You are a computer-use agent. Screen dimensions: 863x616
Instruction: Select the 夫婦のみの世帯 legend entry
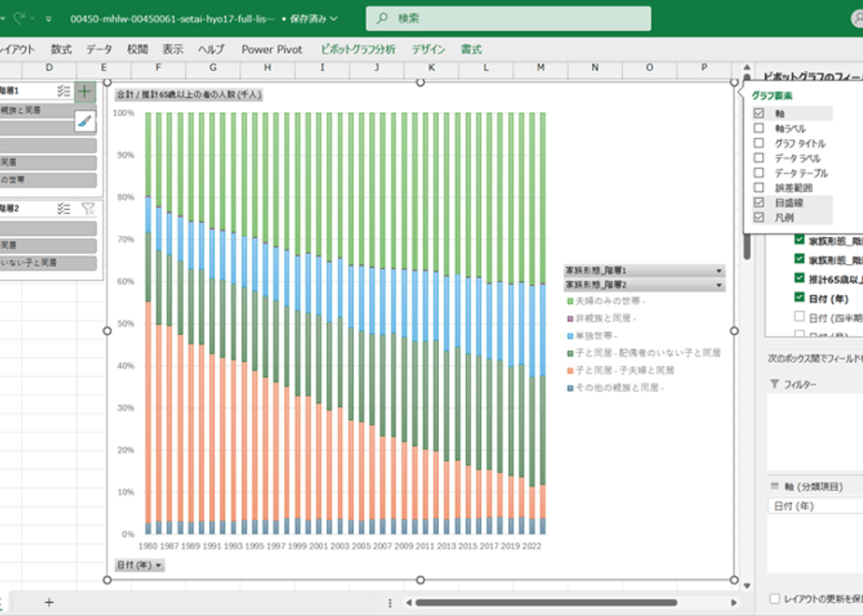pos(606,301)
